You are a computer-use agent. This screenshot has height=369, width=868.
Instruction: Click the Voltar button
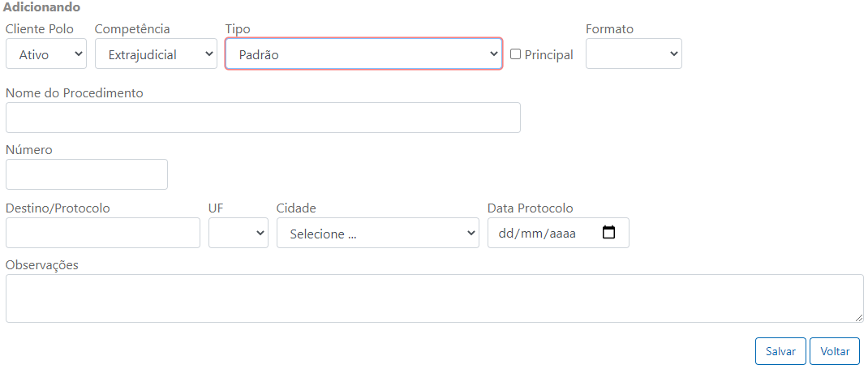(835, 351)
